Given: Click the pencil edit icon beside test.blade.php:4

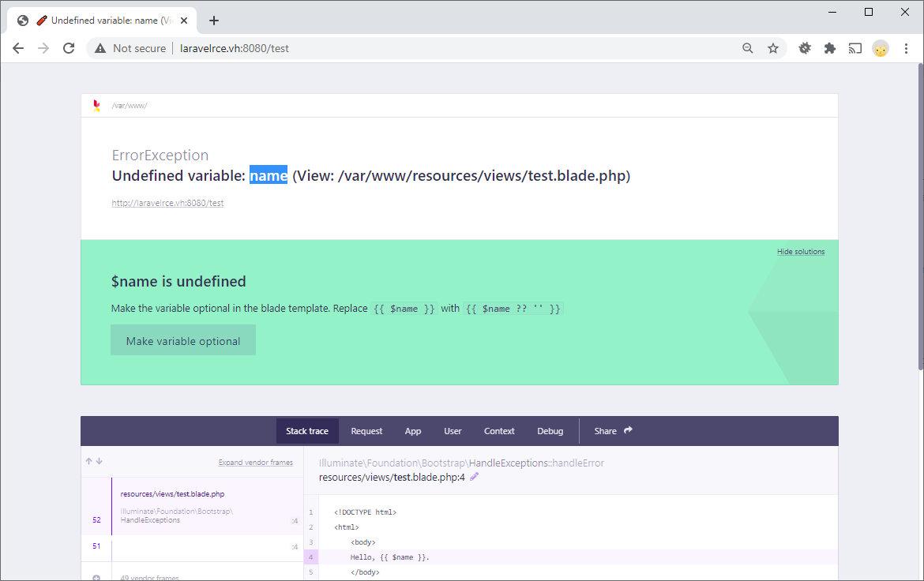Looking at the screenshot, I should click(475, 477).
